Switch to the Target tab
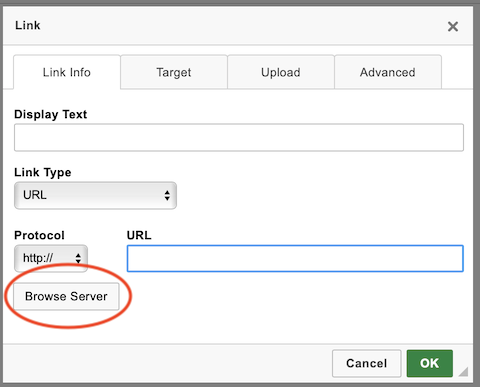Image resolution: width=480 pixels, height=387 pixels. (x=174, y=72)
